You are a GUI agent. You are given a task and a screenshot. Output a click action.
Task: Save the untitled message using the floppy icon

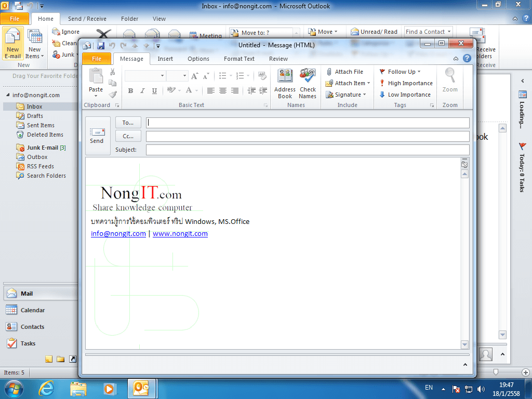point(101,46)
